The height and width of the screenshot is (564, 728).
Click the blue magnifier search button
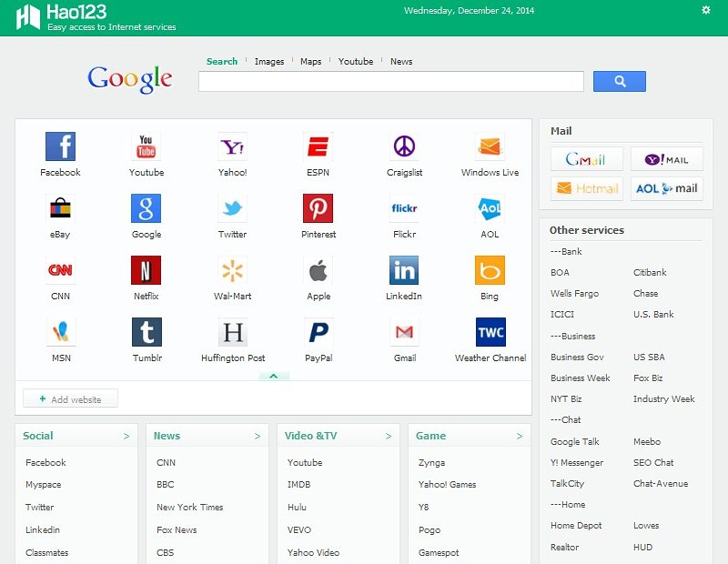[620, 81]
